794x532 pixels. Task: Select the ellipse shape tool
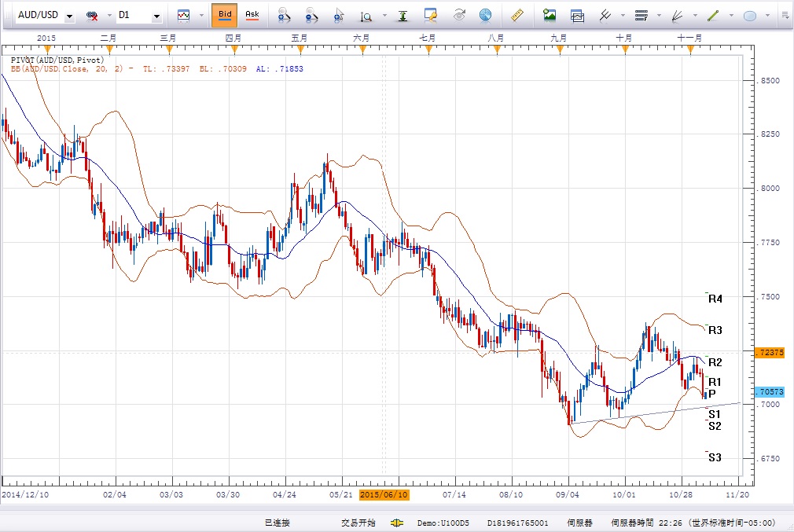(x=749, y=15)
